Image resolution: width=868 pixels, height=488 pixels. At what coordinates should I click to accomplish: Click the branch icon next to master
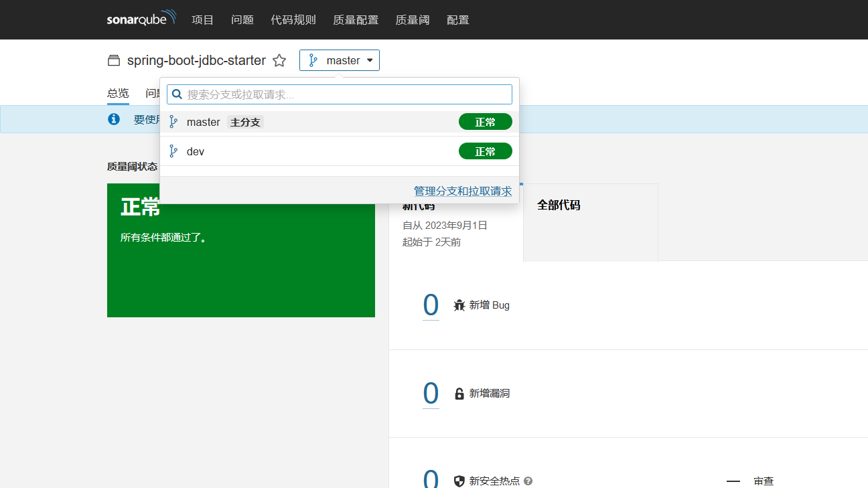[312, 60]
